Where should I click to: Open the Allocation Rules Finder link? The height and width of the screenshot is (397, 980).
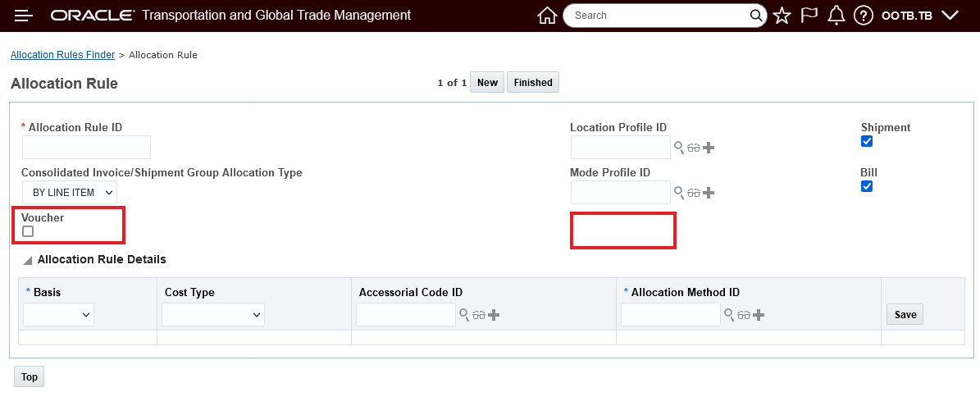pos(62,55)
